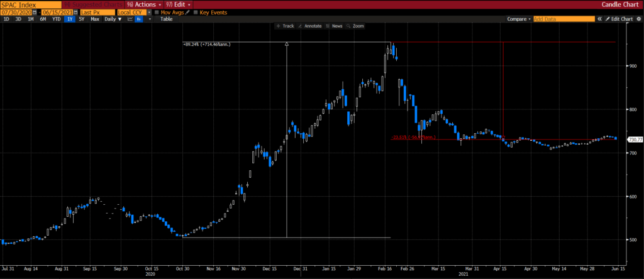Open Suggested Charts menu
Image resolution: width=644 pixels, height=279 pixels.
coord(93,4)
